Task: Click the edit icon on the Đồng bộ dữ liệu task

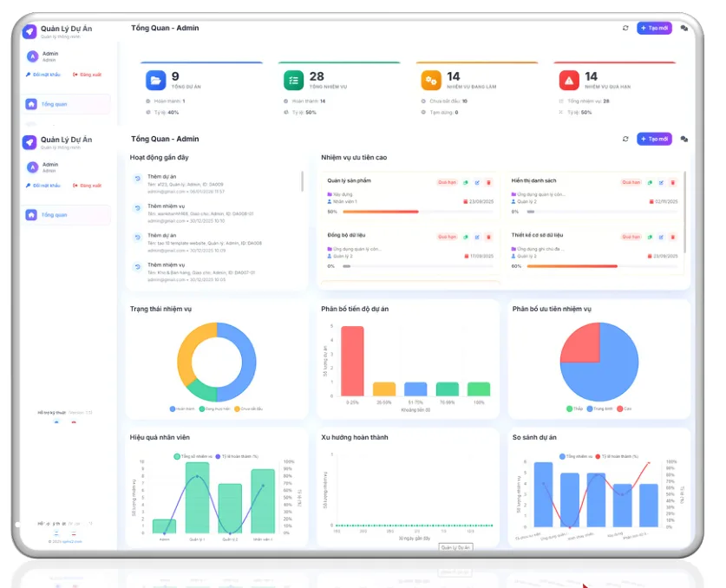Action: coord(477,237)
